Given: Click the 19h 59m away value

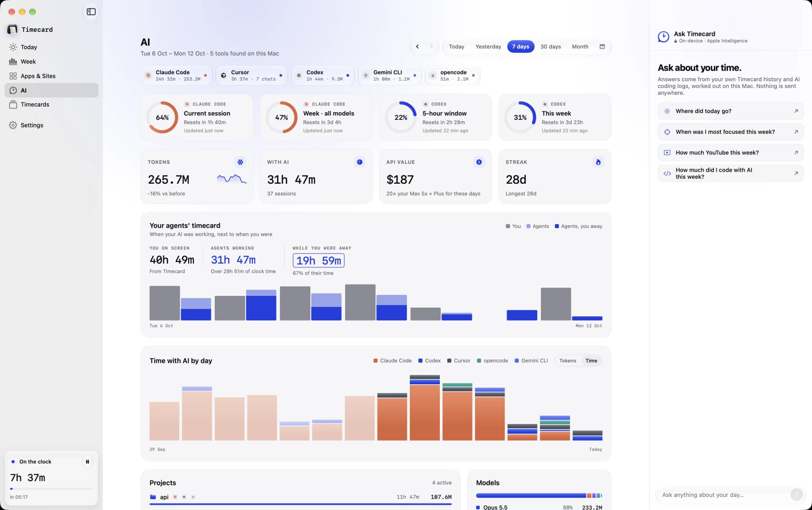Looking at the screenshot, I should point(318,260).
